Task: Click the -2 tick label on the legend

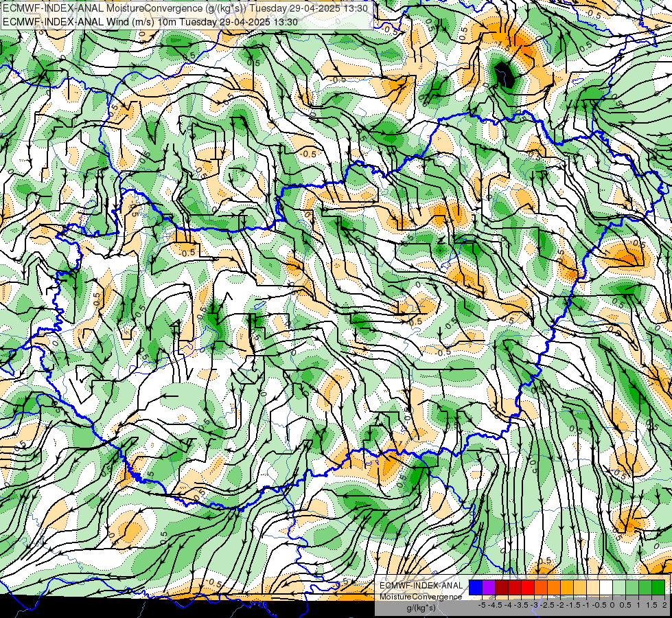Action: point(560,605)
